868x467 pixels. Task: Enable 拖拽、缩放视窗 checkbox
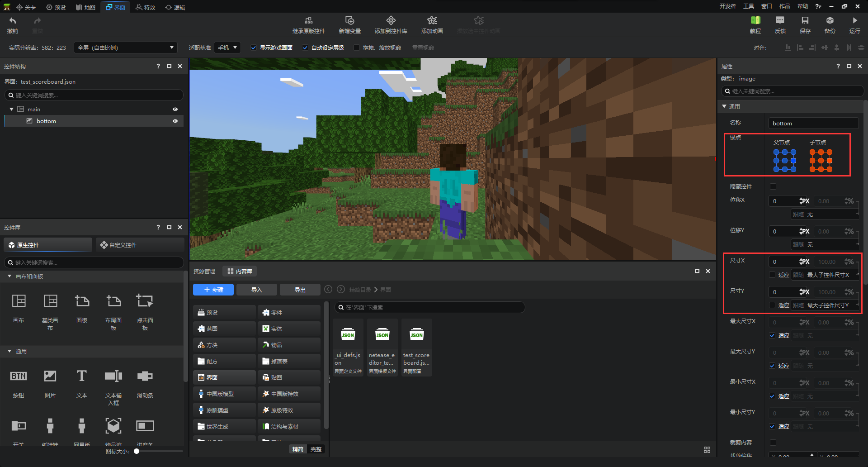(x=357, y=48)
